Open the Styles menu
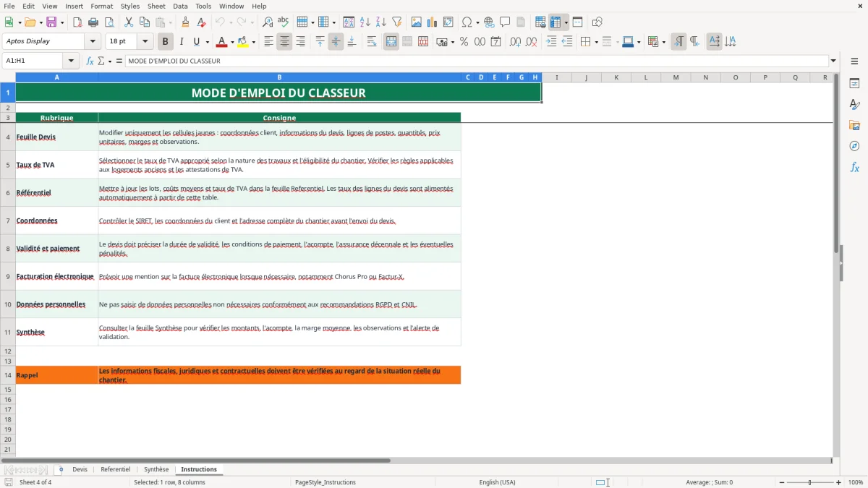The width and height of the screenshot is (868, 488). click(130, 6)
